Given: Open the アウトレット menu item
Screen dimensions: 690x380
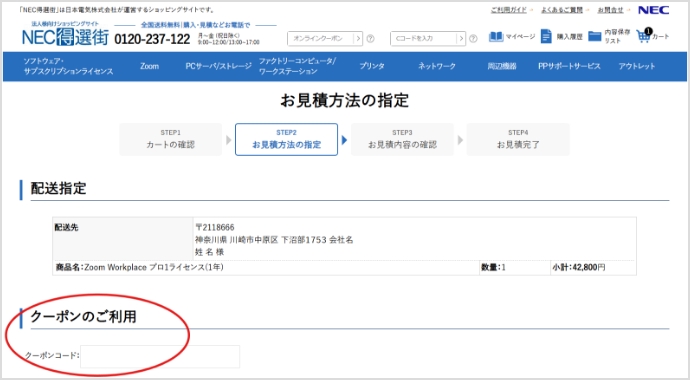Looking at the screenshot, I should pos(637,66).
